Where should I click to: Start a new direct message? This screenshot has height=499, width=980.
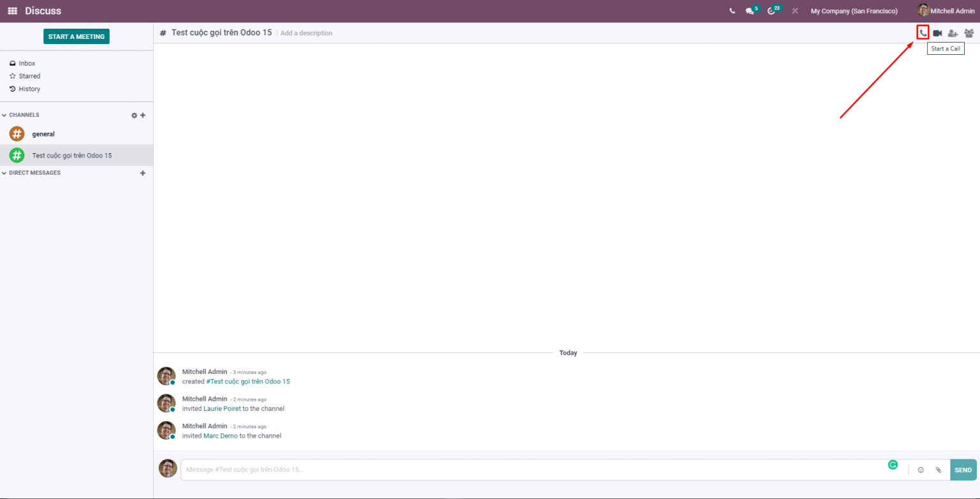(x=143, y=173)
